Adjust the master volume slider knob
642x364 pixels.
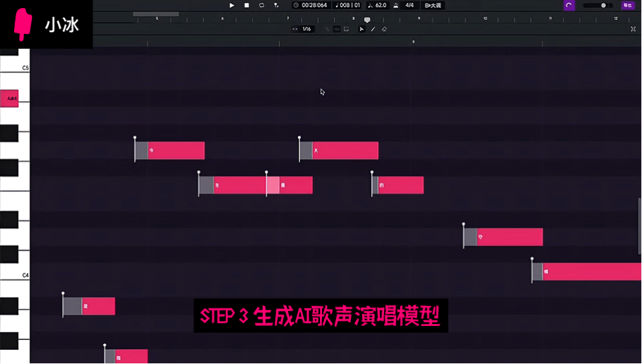click(603, 5)
